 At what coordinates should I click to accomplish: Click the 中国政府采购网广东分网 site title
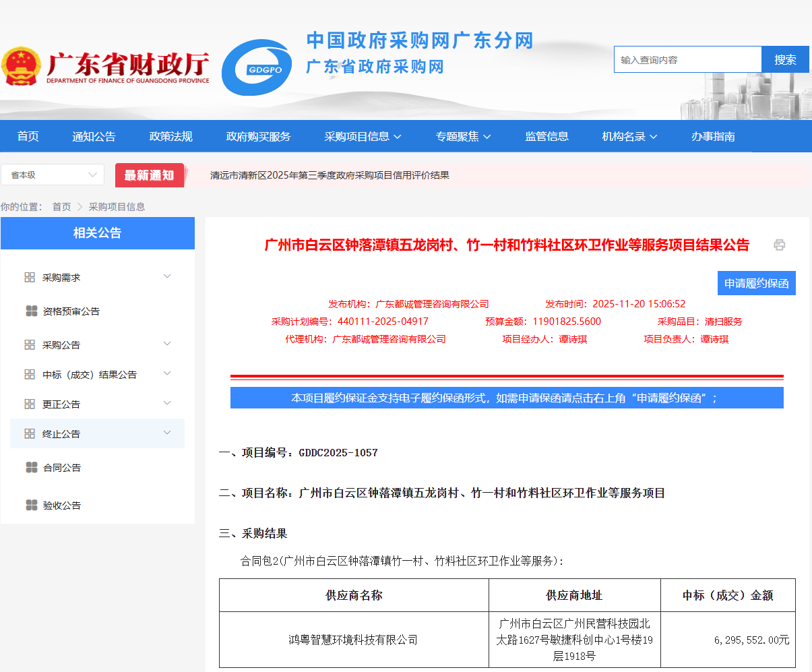click(420, 40)
